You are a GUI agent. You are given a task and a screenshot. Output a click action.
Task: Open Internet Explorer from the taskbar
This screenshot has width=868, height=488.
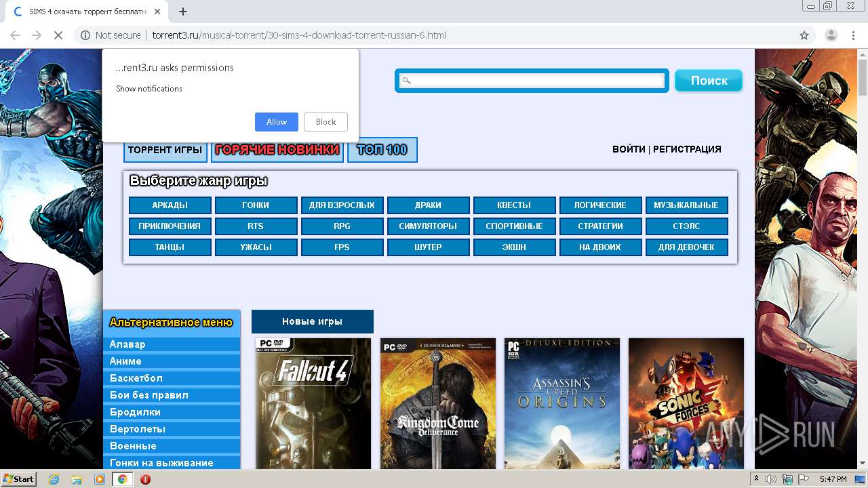54,479
